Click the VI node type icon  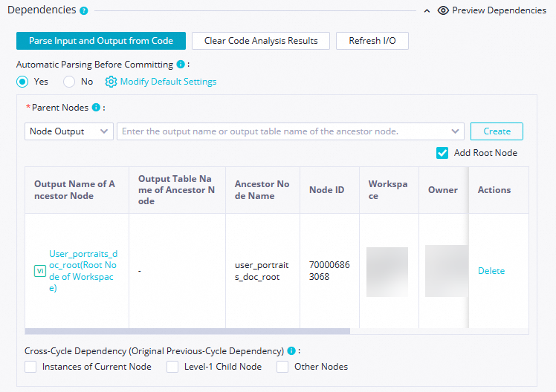40,272
